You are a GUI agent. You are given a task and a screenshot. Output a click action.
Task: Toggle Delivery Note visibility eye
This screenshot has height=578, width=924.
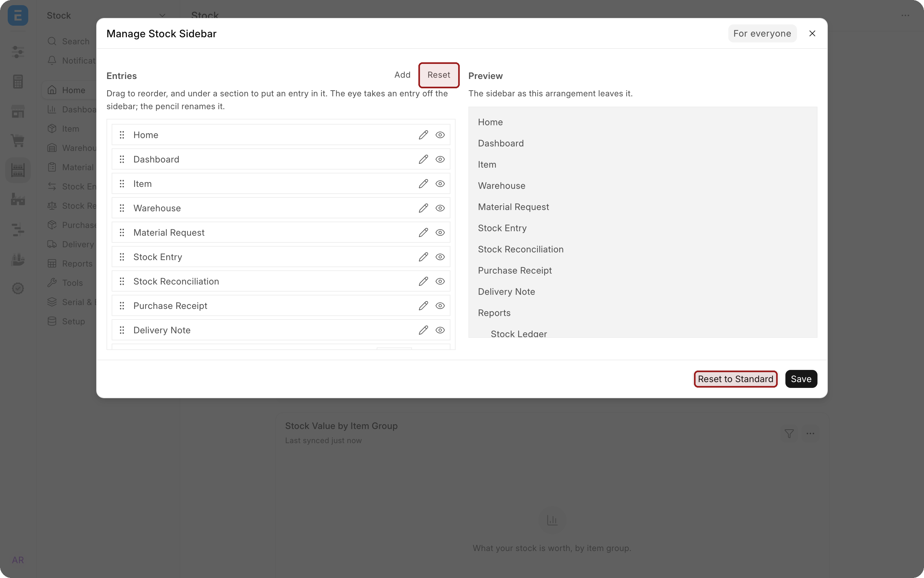point(440,330)
